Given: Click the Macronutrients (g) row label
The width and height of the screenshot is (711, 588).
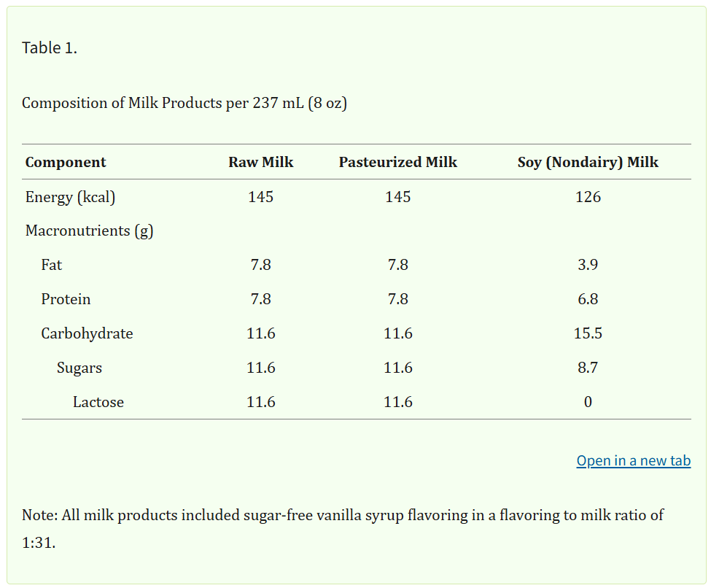Looking at the screenshot, I should coord(89,231).
